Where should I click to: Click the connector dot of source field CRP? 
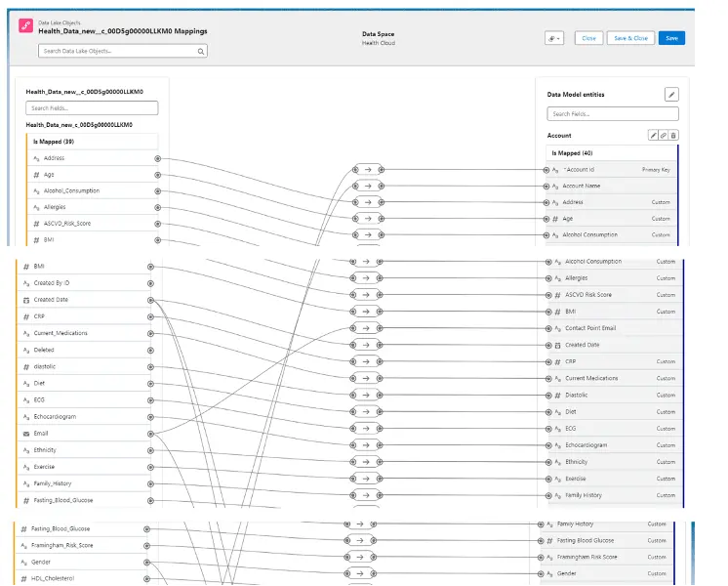click(x=150, y=317)
